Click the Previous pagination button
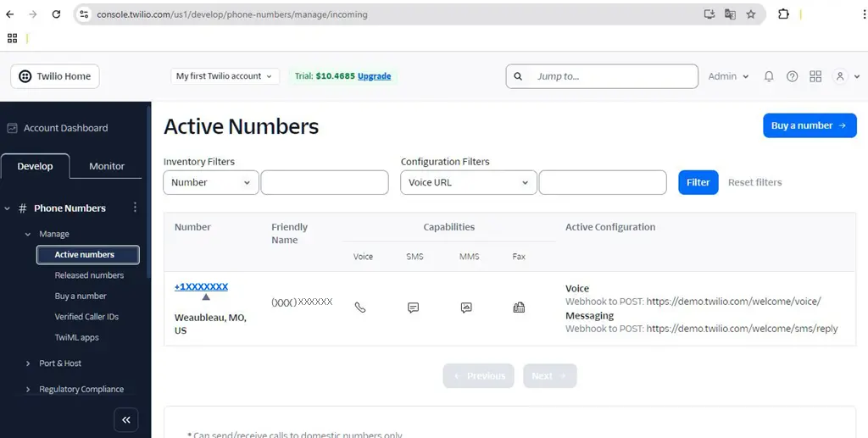Viewport: 868px width, 438px height. click(x=478, y=376)
